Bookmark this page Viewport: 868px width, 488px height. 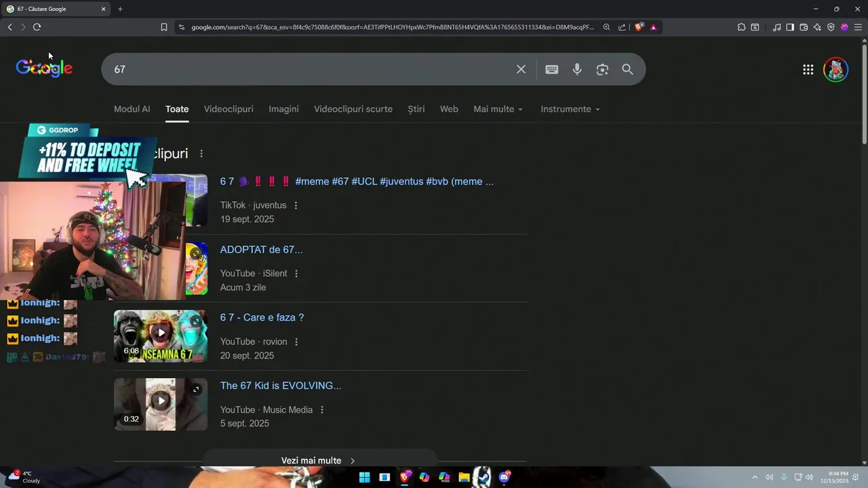click(163, 27)
